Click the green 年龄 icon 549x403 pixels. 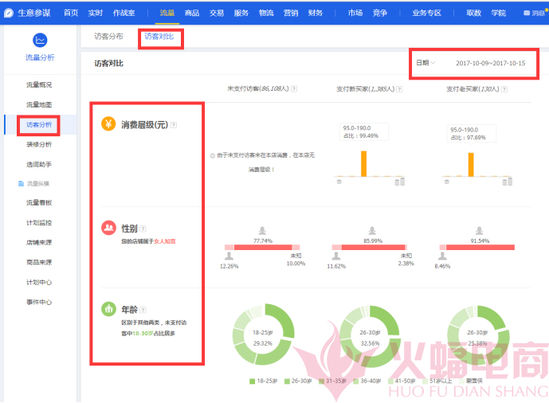point(109,309)
